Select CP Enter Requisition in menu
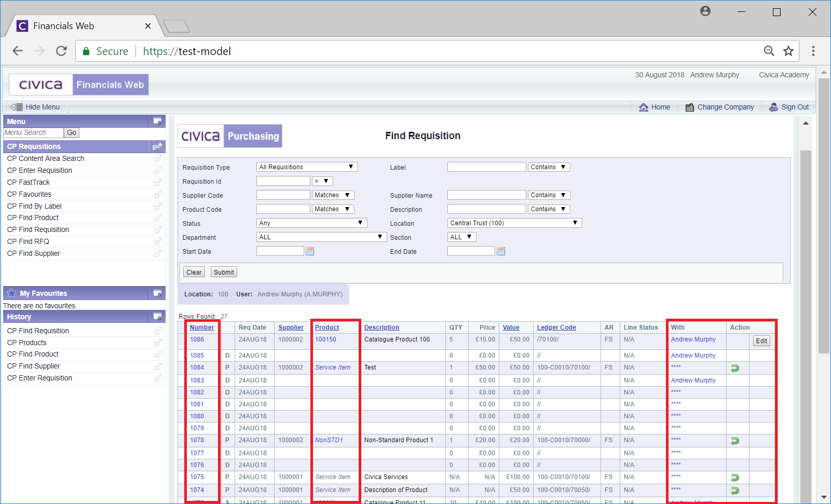831x504 pixels. pyautogui.click(x=39, y=170)
